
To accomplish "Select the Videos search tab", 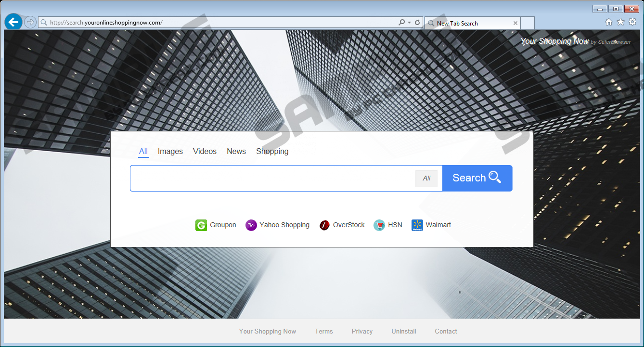I will pos(205,152).
